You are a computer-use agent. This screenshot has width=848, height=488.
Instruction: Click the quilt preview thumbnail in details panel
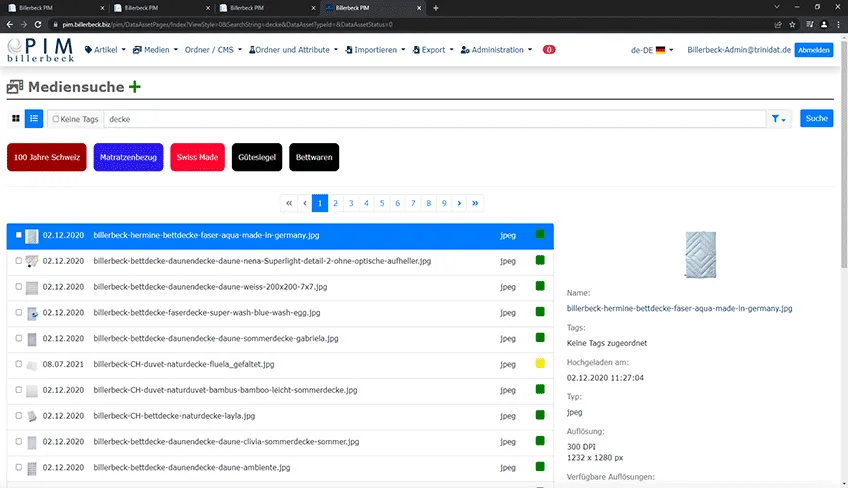700,254
